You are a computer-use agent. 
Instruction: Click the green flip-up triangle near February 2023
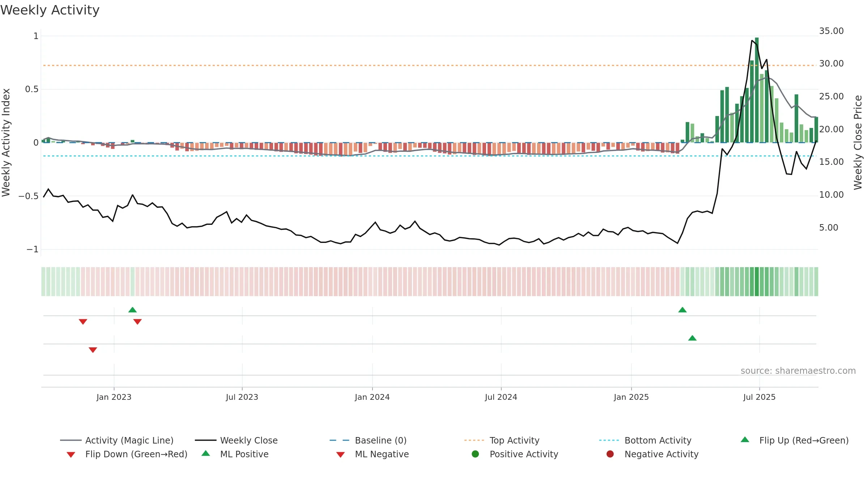(133, 310)
